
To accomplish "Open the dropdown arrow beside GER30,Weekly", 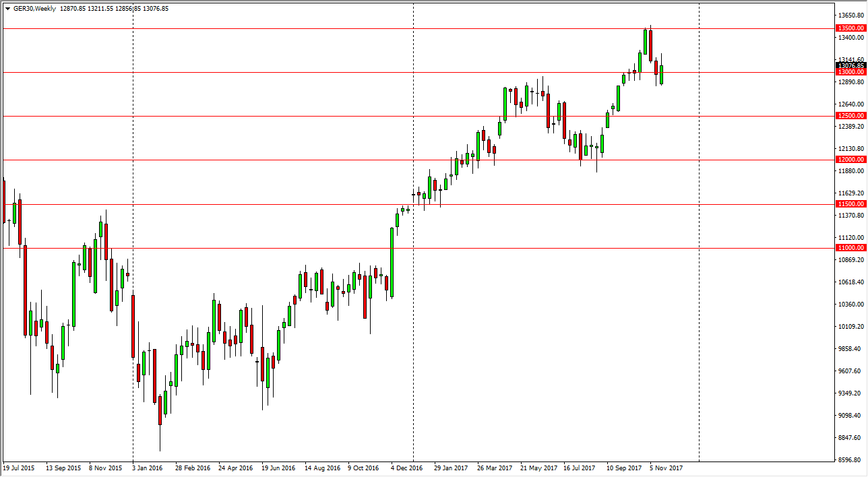I will 7,9.
